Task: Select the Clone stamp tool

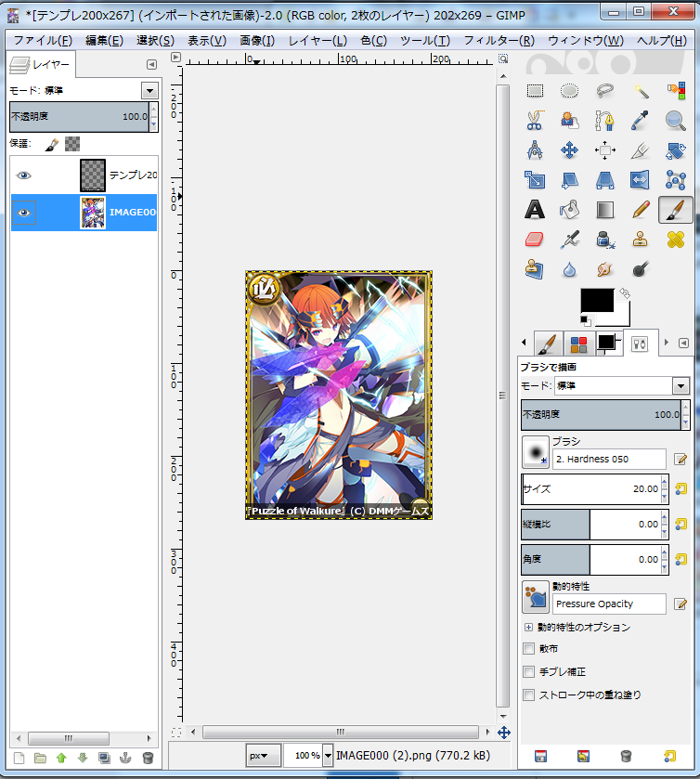Action: click(641, 240)
